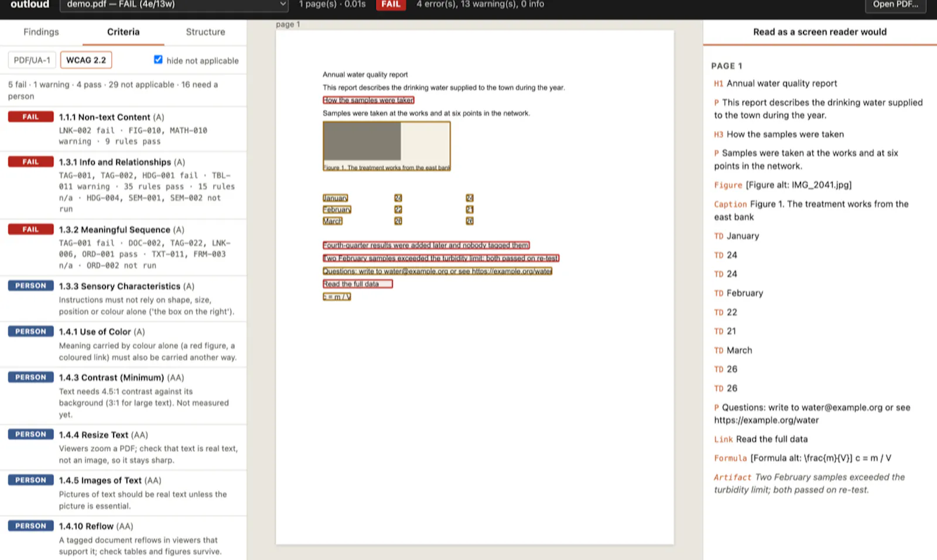Open criterion 1.4.5 Images of Text
The image size is (937, 560).
coord(123,493)
